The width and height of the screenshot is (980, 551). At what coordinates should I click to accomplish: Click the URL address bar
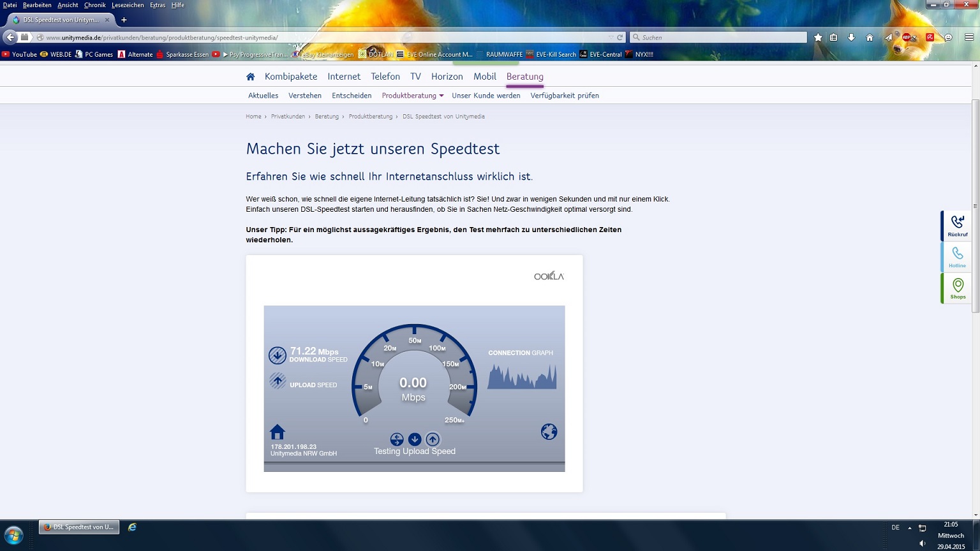[x=325, y=38]
